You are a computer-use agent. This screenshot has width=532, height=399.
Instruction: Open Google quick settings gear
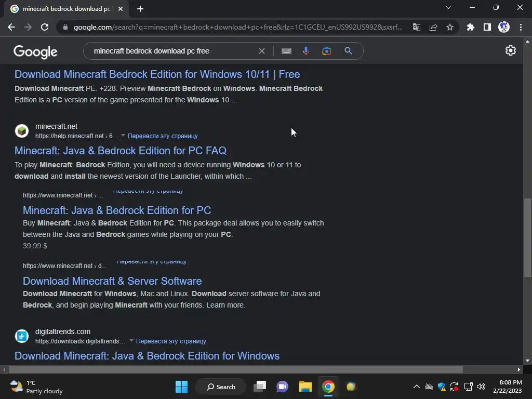tap(511, 50)
